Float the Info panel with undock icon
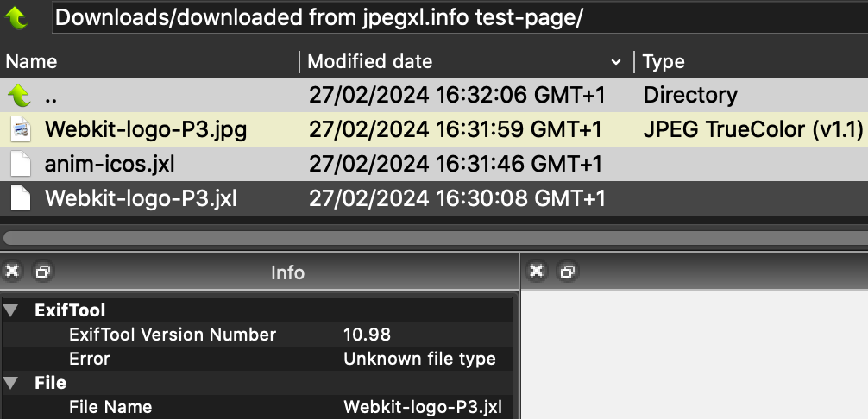Screen dimensions: 868x419 pos(41,272)
